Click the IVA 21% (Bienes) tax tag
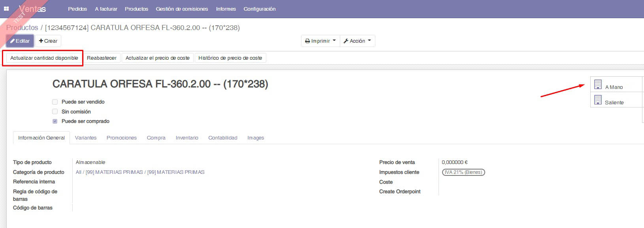 (463, 172)
